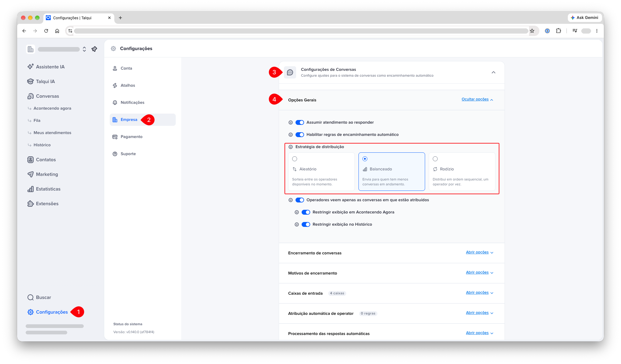Expand Caixas de entrada options
Image resolution: width=621 pixels, height=364 pixels.
click(x=480, y=293)
